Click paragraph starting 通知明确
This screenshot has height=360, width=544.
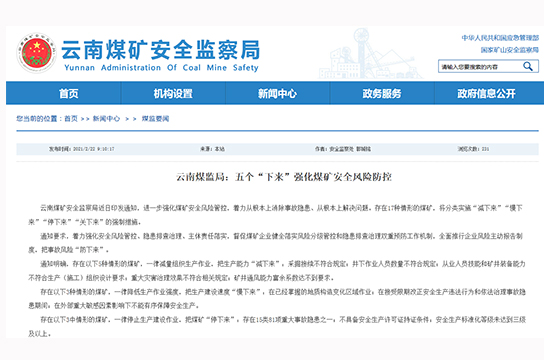pos(277,271)
